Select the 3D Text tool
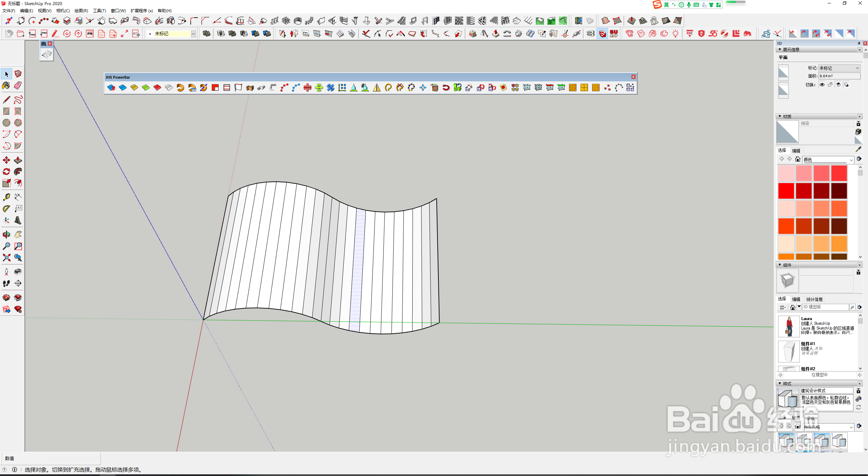 [18, 220]
